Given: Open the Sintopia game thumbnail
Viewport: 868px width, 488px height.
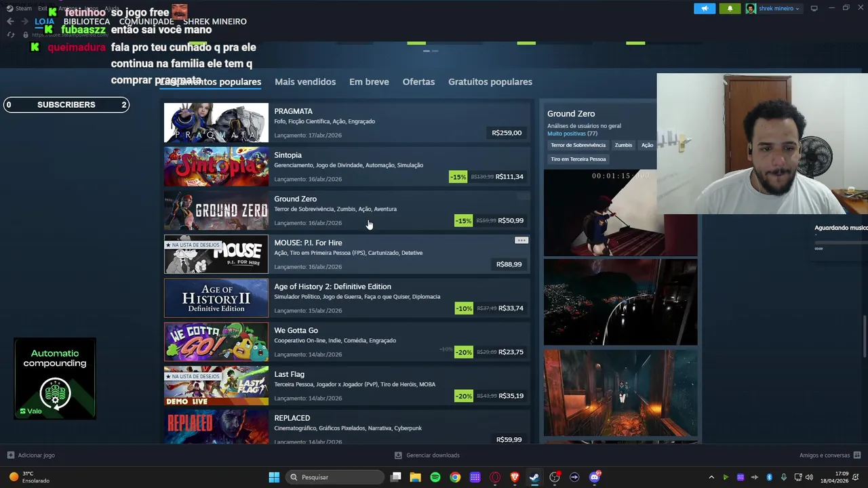Looking at the screenshot, I should click(216, 167).
